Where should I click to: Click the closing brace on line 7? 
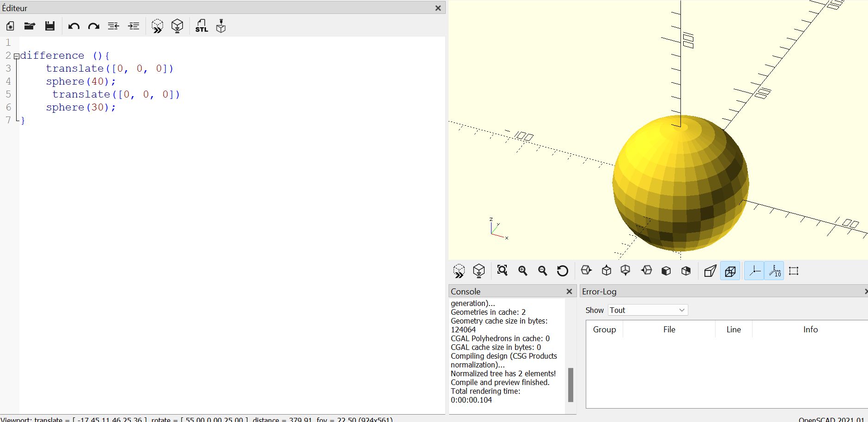(x=23, y=120)
